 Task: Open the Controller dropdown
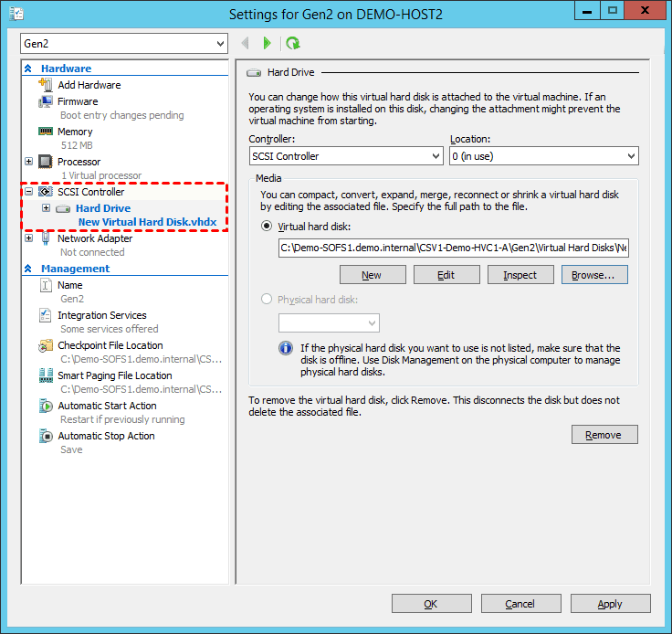(346, 156)
